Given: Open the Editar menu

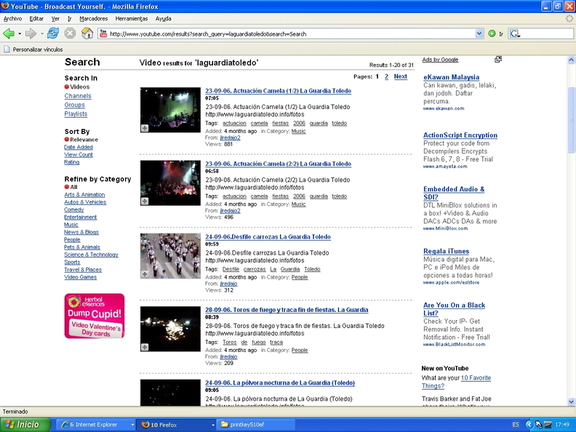Looking at the screenshot, I should [36, 19].
